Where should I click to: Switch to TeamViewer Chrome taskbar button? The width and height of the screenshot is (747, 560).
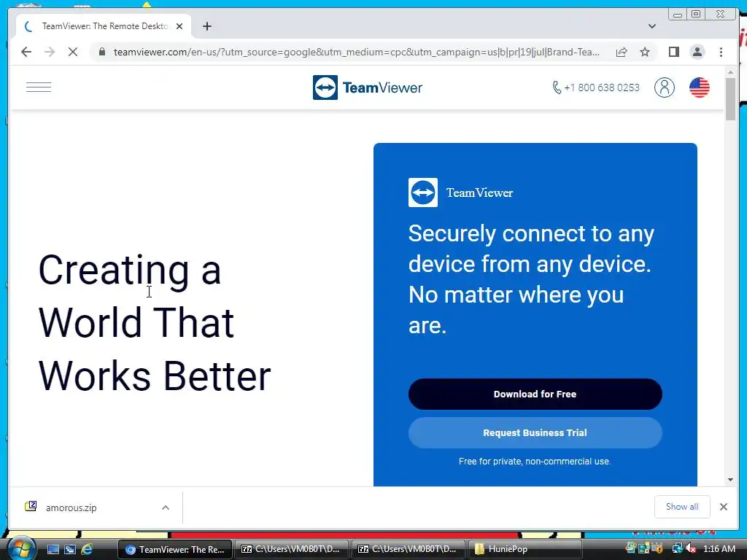175,549
